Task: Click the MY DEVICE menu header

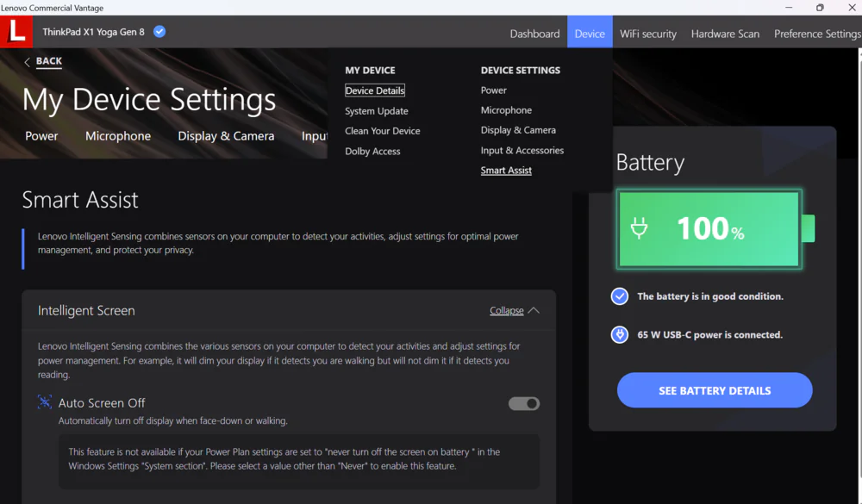Action: coord(370,71)
